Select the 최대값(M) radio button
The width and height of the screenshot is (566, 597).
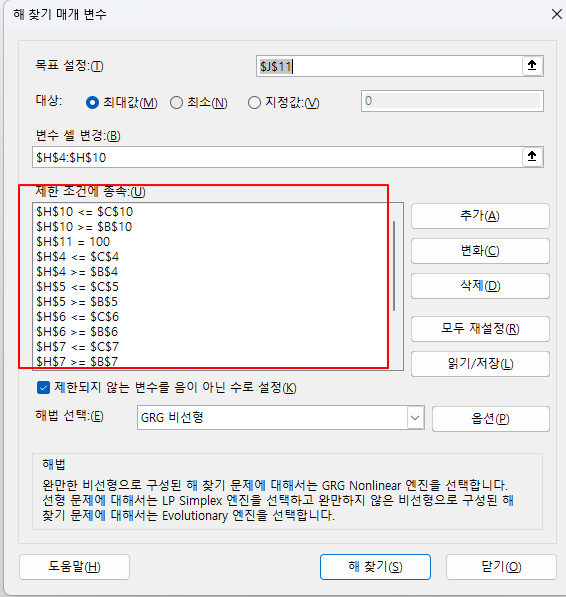[x=92, y=102]
